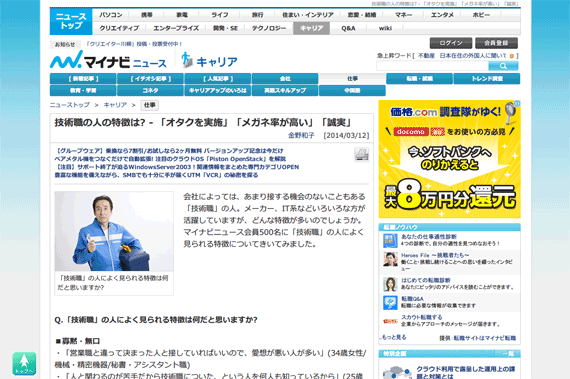Open the 旅行 category
The width and height of the screenshot is (570, 379).
(x=258, y=15)
